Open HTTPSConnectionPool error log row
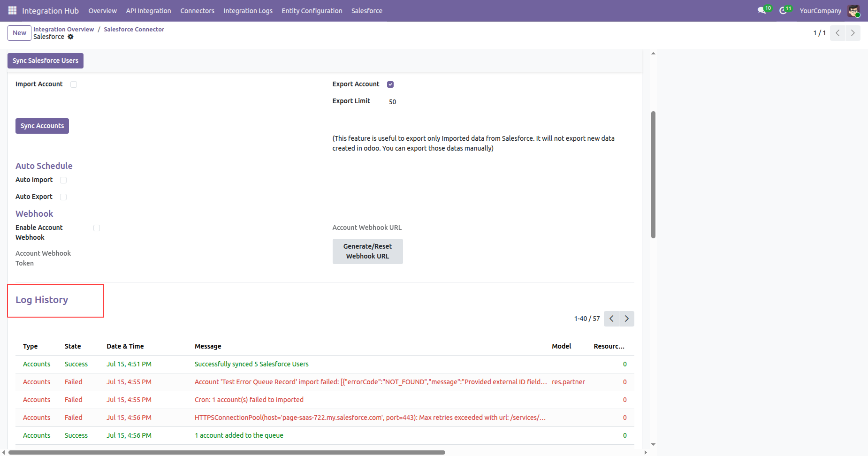This screenshot has width=868, height=456. point(325,418)
